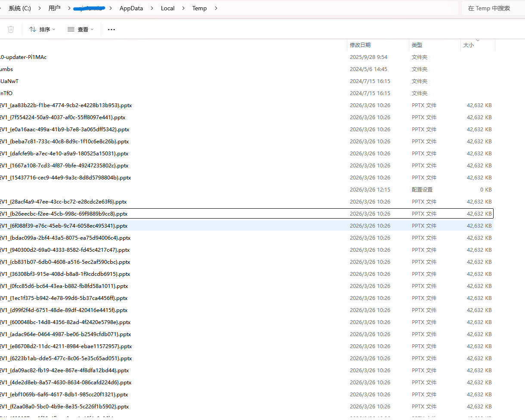Screen dimensions: 525x420
Task: Select file {adac964e-0464-4987-be06-b2549cfdb071}.pptx
Action: [x=247, y=334]
